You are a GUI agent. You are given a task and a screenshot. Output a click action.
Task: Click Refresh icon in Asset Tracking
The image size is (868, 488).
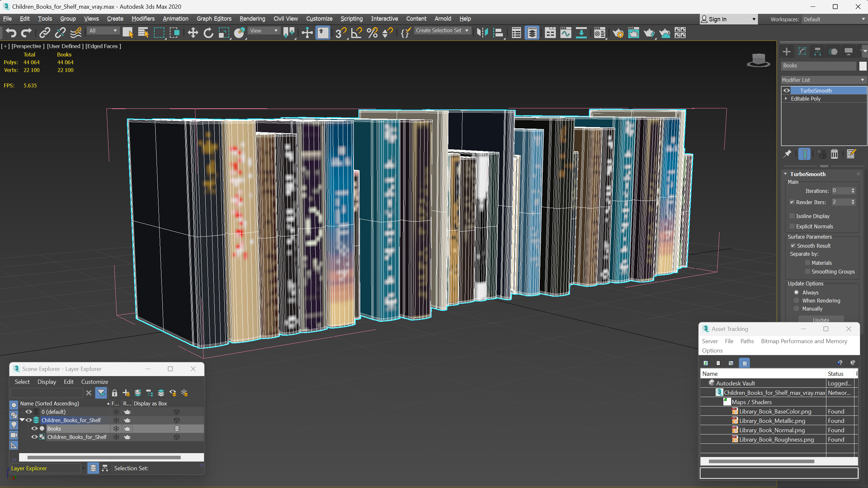point(706,363)
